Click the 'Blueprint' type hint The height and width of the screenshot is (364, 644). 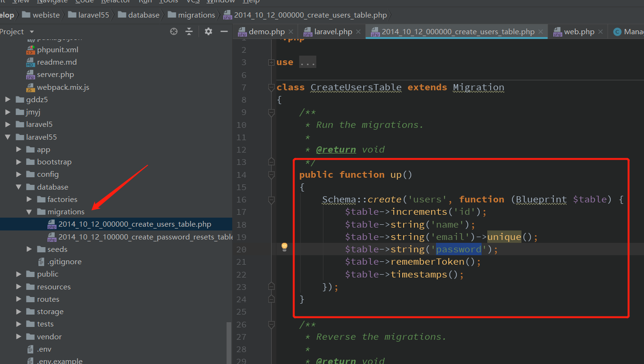click(x=541, y=200)
